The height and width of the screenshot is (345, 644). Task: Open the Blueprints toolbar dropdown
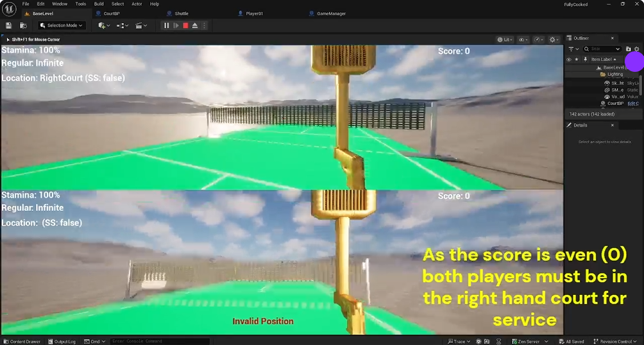point(122,26)
